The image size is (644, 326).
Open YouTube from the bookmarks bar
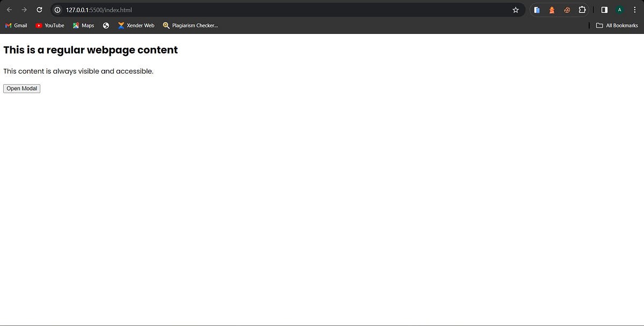(x=50, y=25)
